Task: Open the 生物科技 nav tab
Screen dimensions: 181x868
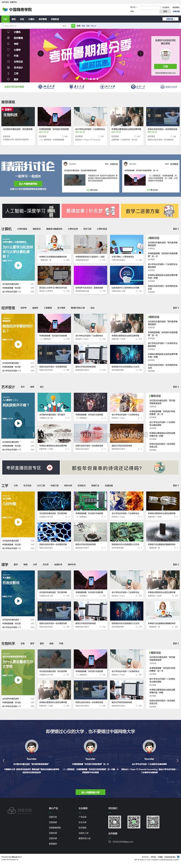Action: click(x=55, y=19)
